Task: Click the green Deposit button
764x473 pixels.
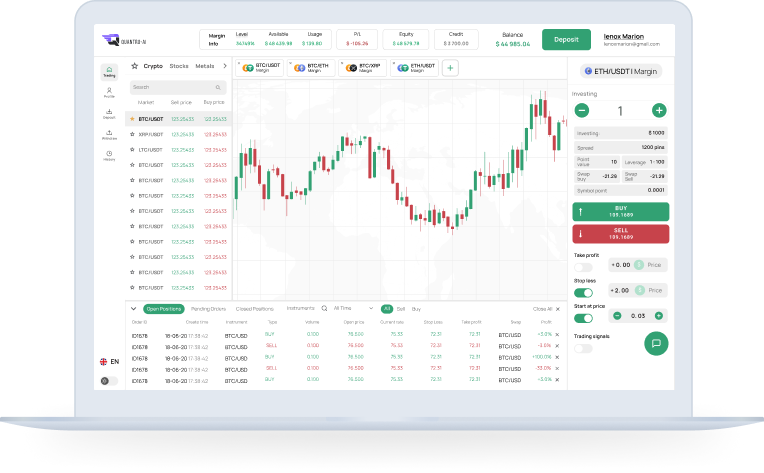Action: (x=566, y=40)
